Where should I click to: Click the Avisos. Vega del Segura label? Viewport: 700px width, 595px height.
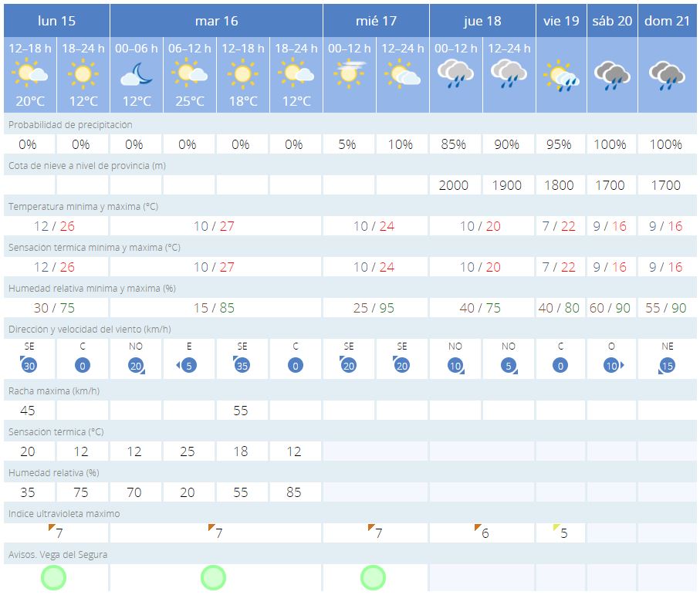[58, 554]
